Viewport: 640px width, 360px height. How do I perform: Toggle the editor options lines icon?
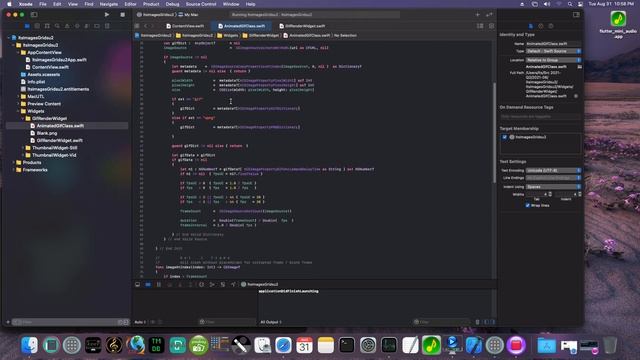tap(480, 26)
